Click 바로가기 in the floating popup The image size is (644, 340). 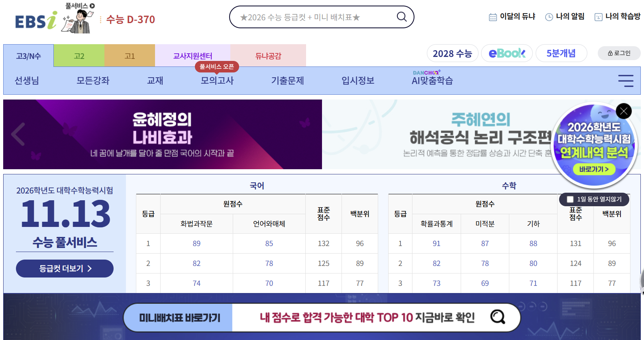[x=594, y=169]
